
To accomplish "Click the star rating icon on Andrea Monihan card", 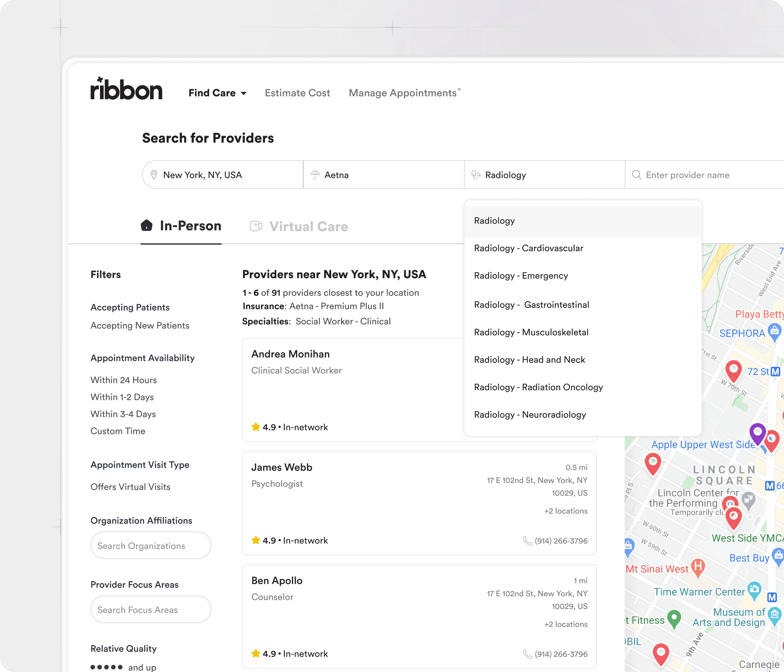I will tap(256, 427).
